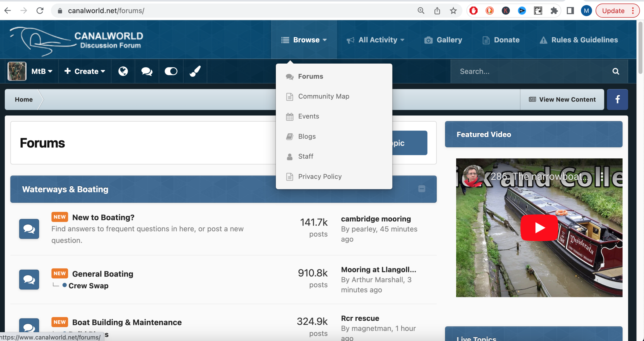Toggle the dark mode switch
The width and height of the screenshot is (644, 341).
click(171, 71)
